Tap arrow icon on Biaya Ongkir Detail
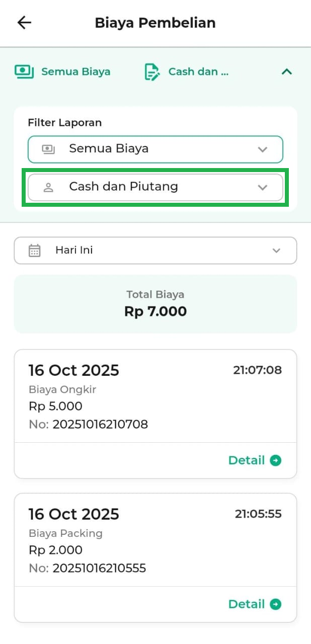The width and height of the screenshot is (311, 644). click(x=276, y=460)
